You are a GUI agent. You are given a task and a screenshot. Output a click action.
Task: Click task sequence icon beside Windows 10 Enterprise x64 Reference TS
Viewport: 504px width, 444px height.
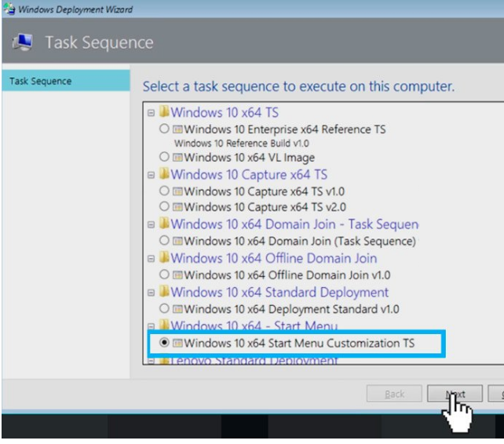[177, 129]
